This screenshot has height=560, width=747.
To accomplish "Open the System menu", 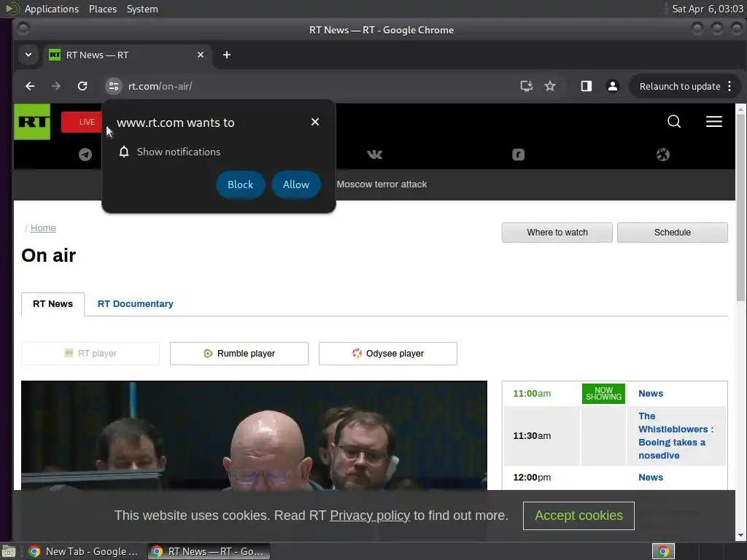I will (142, 9).
